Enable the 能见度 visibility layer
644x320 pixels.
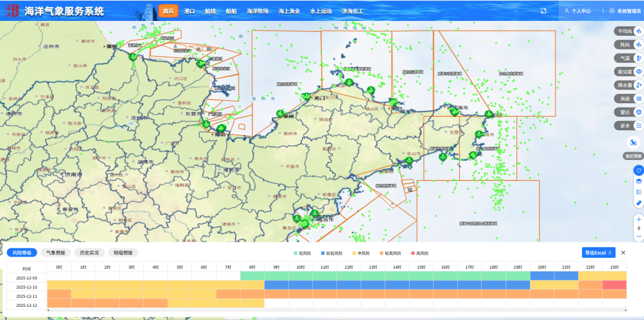pyautogui.click(x=624, y=72)
